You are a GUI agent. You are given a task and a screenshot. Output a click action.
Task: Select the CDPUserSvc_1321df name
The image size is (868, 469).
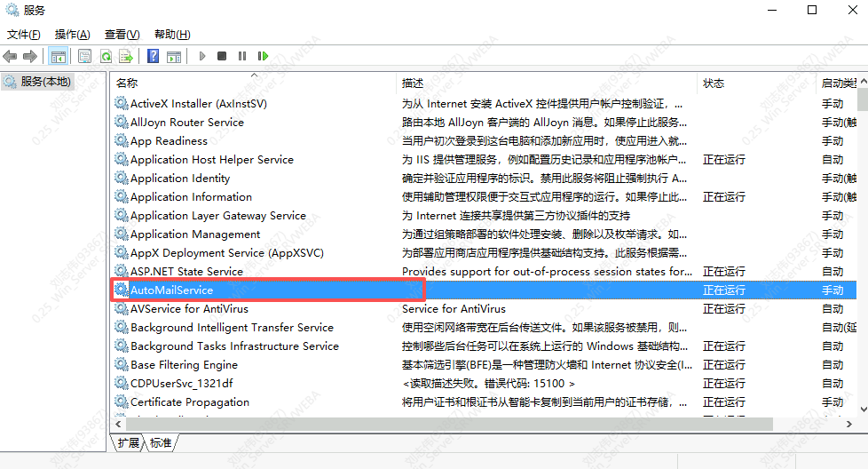pos(182,383)
